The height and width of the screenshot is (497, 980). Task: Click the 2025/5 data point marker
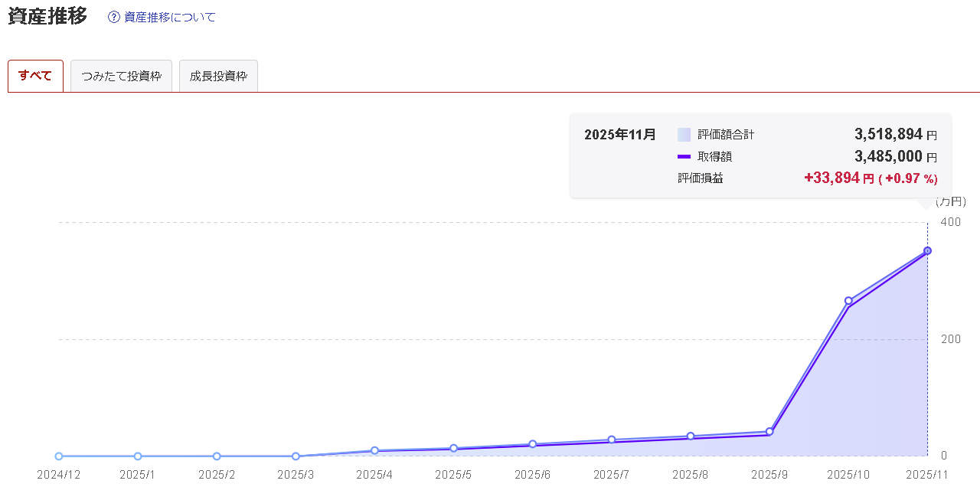click(453, 448)
